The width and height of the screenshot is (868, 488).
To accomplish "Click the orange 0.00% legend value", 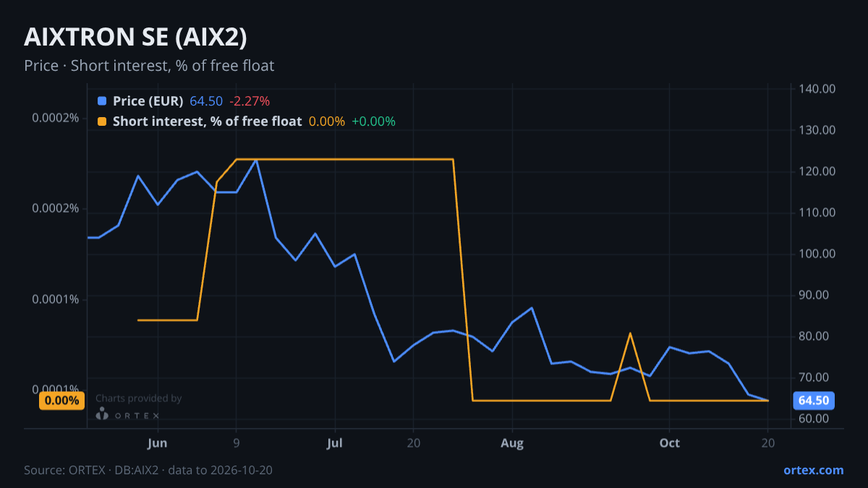I will [327, 121].
